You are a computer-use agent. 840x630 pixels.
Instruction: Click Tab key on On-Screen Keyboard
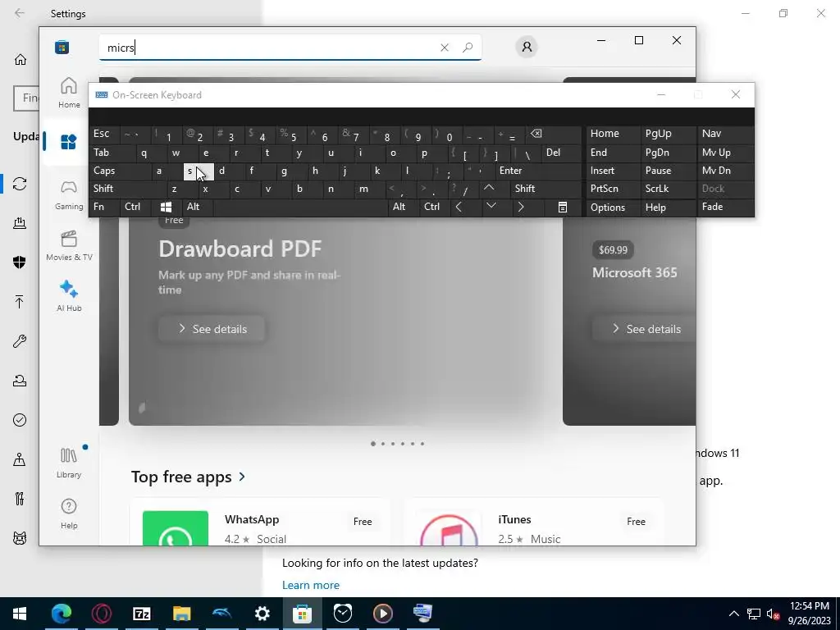(x=112, y=152)
